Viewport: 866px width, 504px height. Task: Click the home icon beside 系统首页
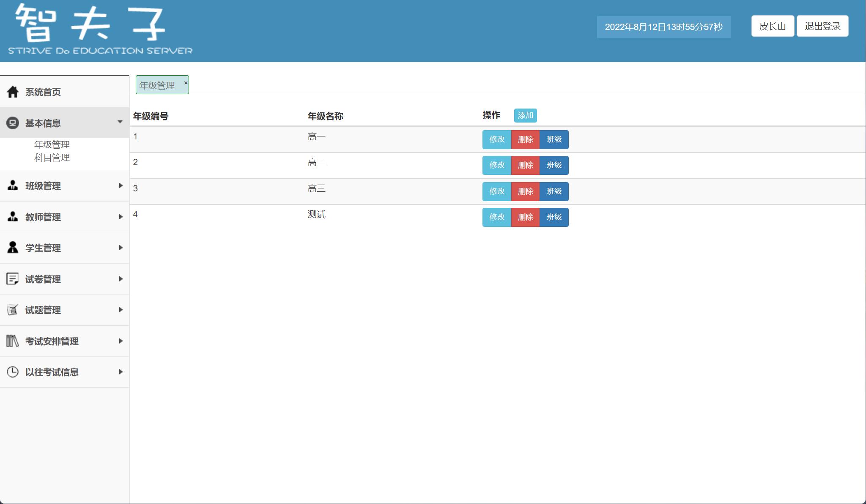[13, 92]
